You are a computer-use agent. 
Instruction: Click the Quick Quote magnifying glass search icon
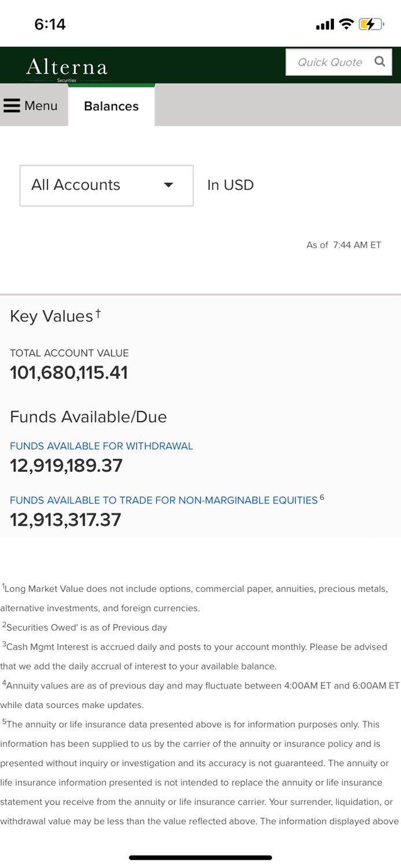pyautogui.click(x=380, y=61)
